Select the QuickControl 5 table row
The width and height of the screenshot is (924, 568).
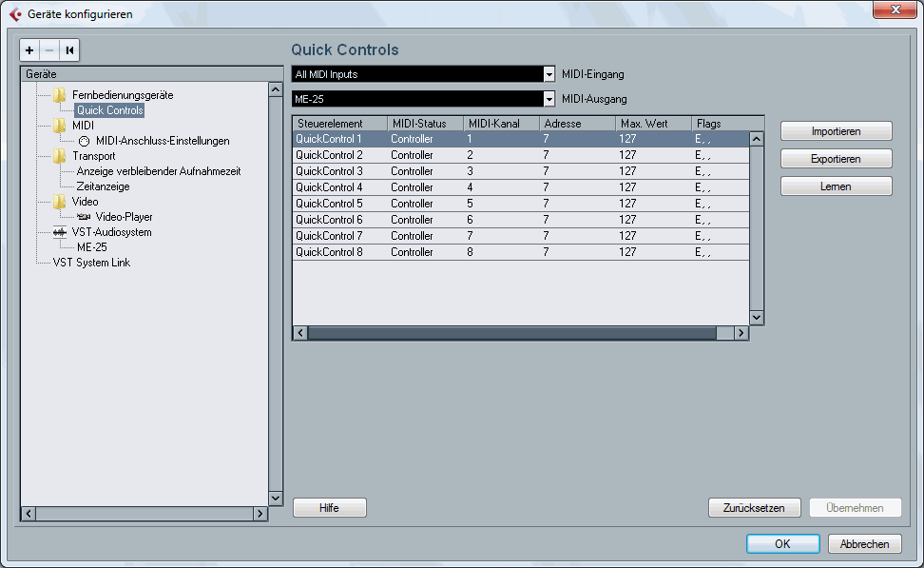[x=329, y=204]
